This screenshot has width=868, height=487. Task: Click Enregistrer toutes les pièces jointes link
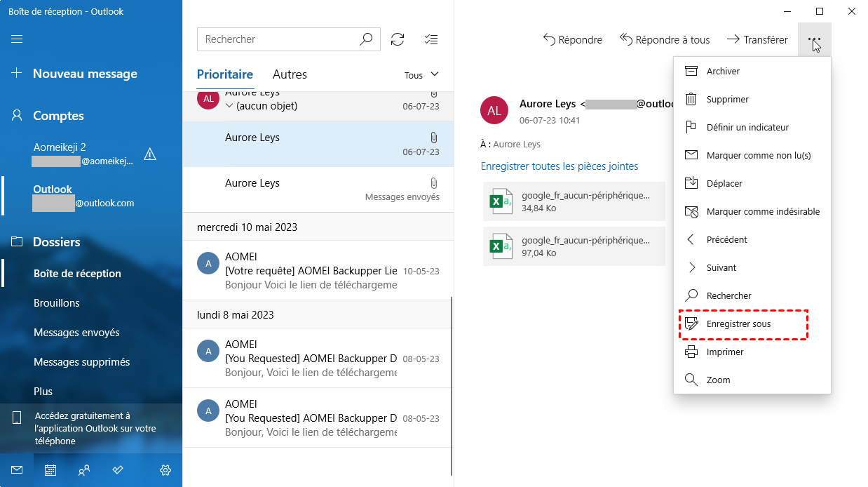[x=560, y=166]
